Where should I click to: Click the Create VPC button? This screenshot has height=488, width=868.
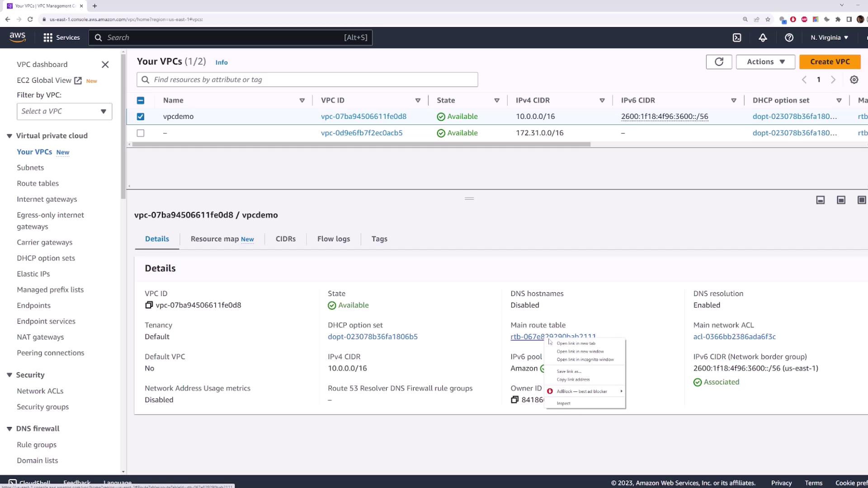830,62
